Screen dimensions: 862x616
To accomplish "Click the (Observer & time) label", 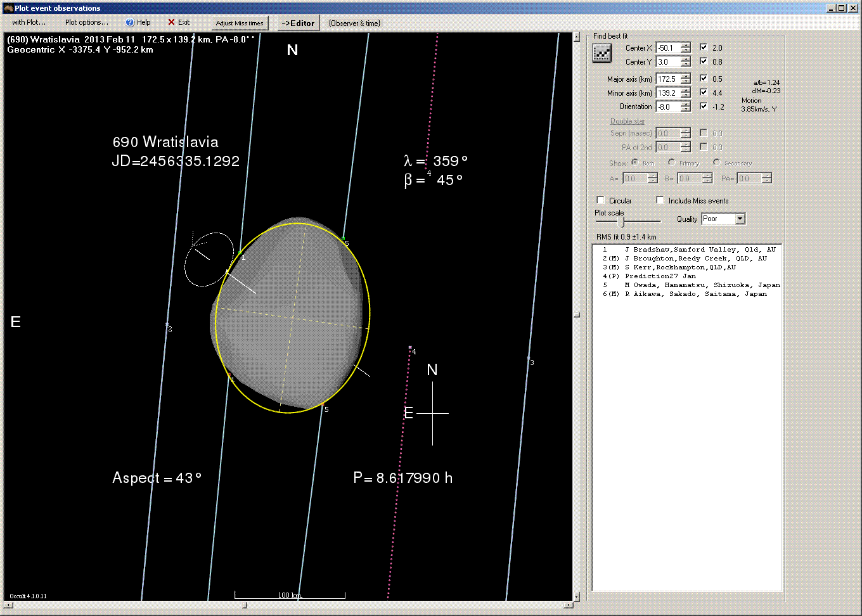I will (354, 23).
